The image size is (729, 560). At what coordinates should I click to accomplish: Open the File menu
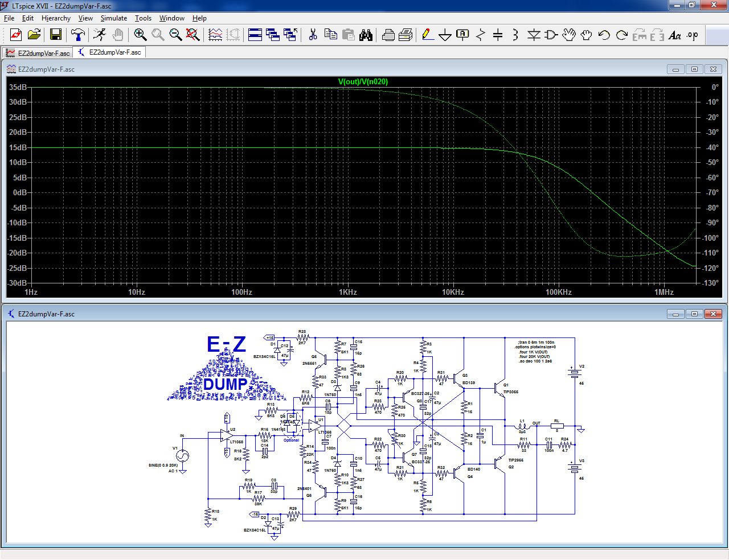click(9, 18)
